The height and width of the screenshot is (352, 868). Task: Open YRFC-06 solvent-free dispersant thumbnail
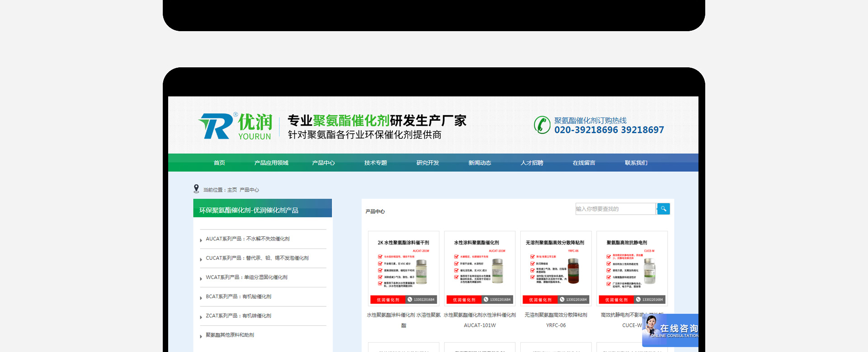(556, 268)
